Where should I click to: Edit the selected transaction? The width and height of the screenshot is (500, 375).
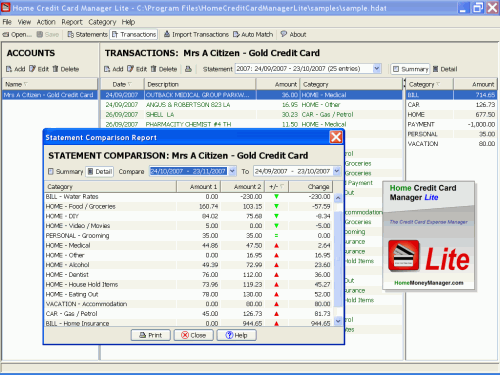(137, 69)
